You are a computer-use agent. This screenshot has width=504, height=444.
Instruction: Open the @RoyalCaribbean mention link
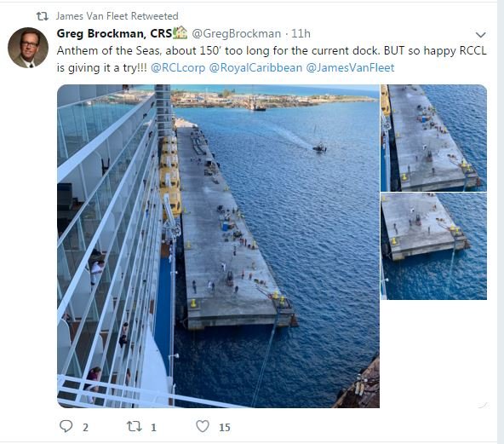[255, 68]
